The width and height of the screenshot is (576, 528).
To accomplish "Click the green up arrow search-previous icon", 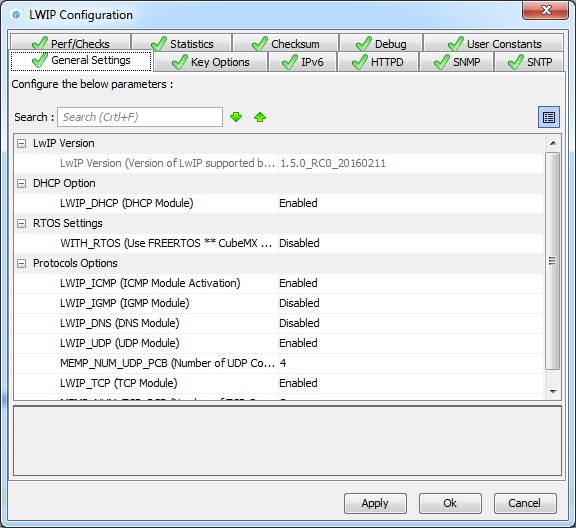I will [x=260, y=117].
